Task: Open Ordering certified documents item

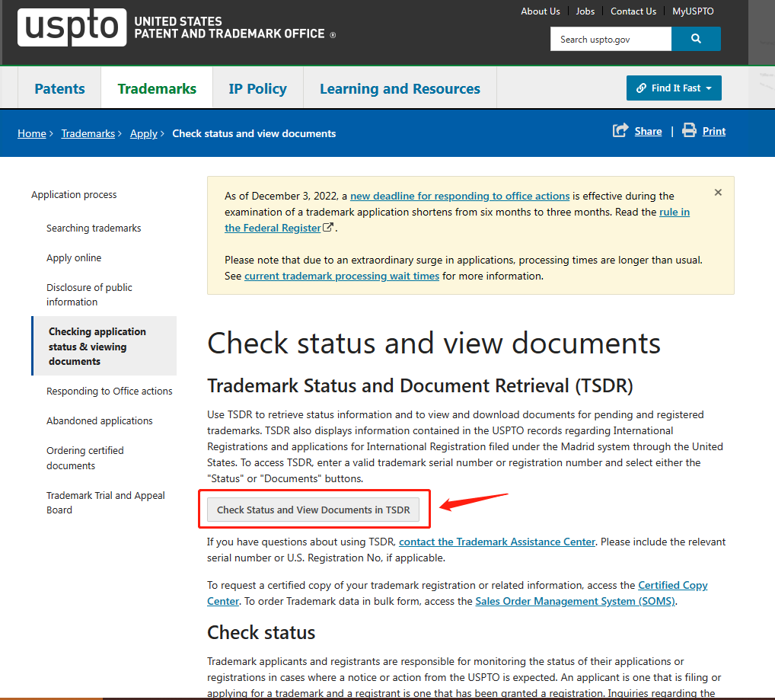Action: coord(85,458)
